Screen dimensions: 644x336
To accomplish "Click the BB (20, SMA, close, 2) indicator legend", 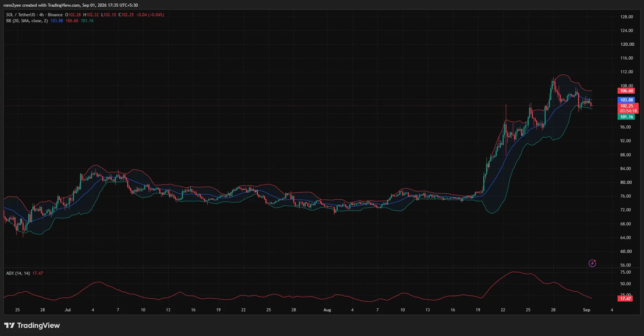I will (27, 21).
